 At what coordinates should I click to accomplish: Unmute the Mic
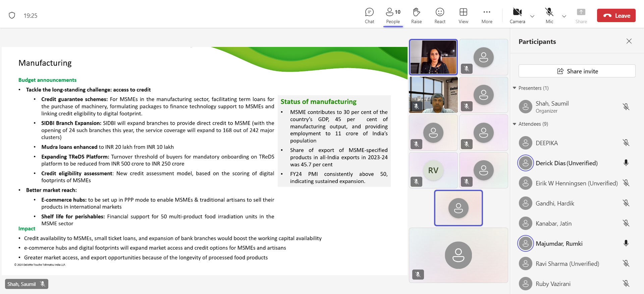pyautogui.click(x=549, y=16)
